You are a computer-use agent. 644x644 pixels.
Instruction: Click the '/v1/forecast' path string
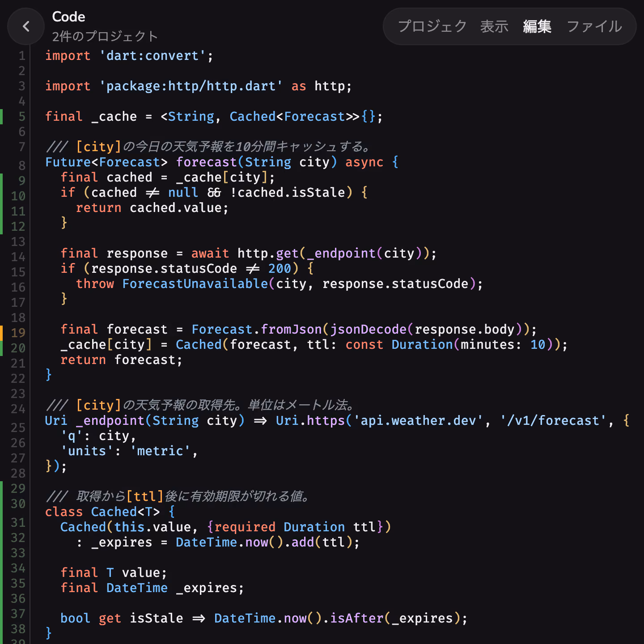[553, 420]
